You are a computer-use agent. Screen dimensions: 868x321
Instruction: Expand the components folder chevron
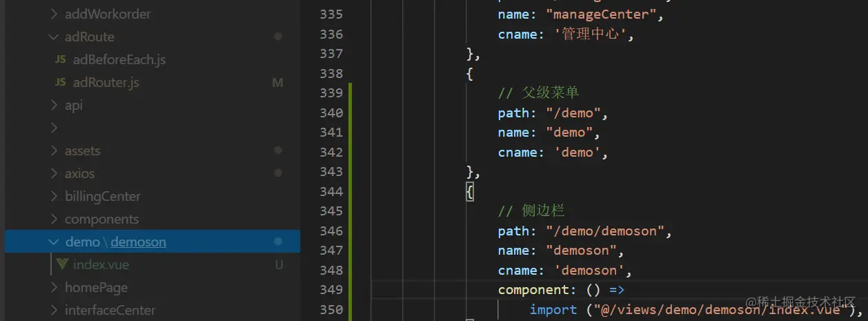pyautogui.click(x=55, y=219)
